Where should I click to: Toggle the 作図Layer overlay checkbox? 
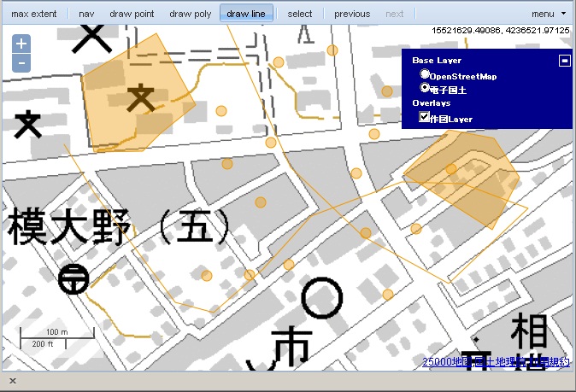[425, 118]
